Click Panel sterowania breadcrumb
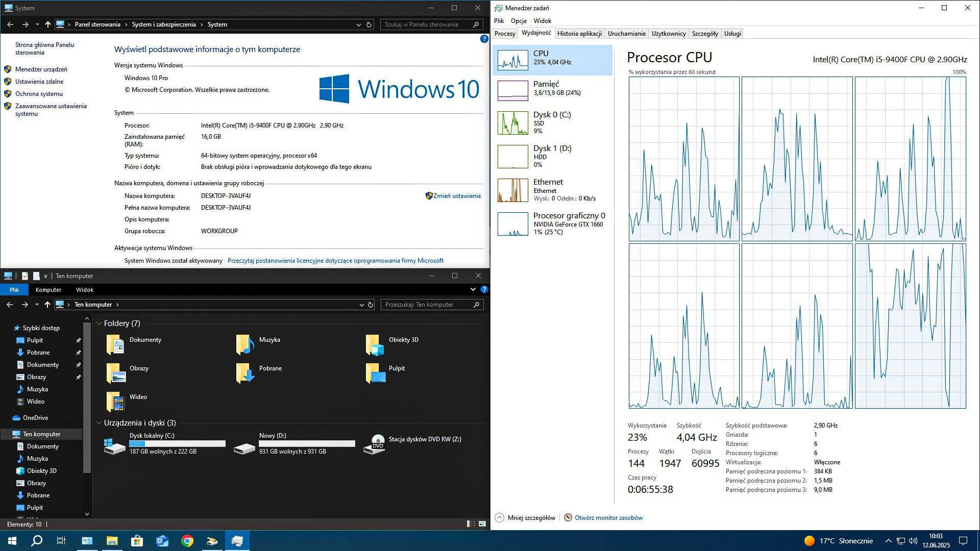The image size is (980, 551). pyautogui.click(x=97, y=24)
